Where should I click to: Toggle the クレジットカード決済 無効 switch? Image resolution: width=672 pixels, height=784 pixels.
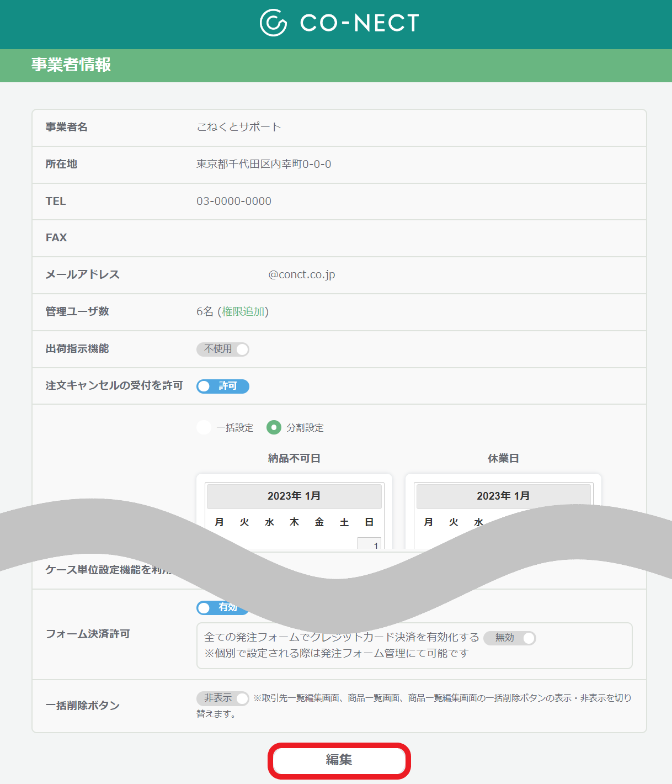pos(510,638)
